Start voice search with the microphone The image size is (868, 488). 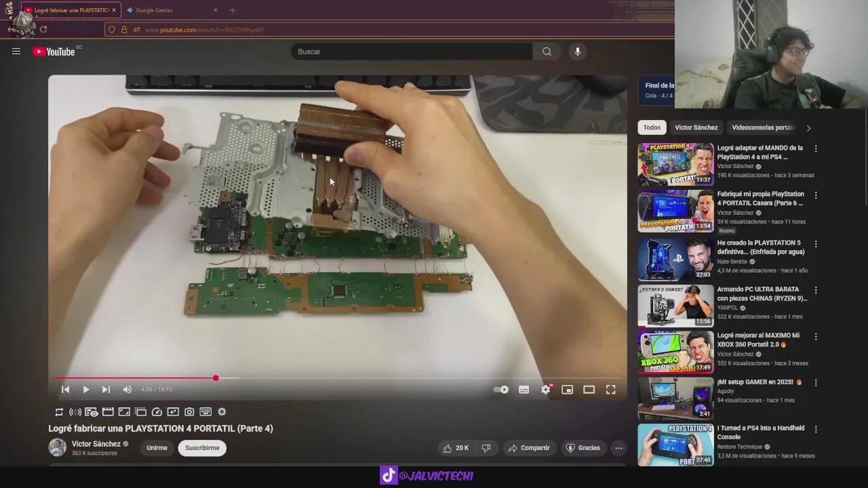pos(577,52)
